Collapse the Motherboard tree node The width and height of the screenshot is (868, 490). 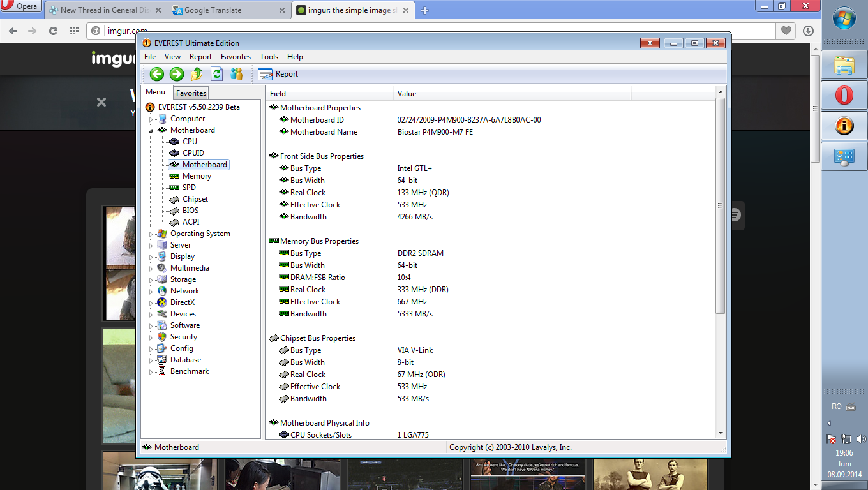pyautogui.click(x=151, y=131)
